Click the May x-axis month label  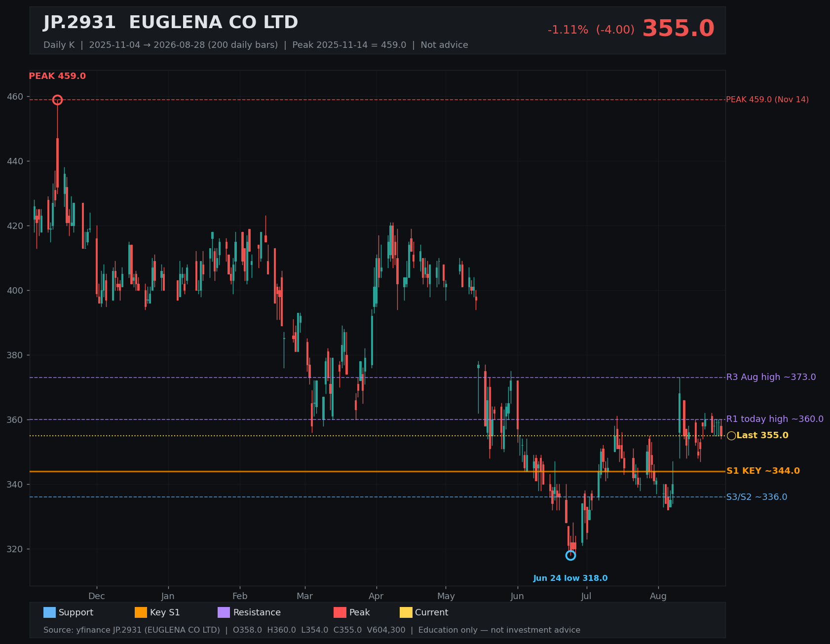pos(446,596)
